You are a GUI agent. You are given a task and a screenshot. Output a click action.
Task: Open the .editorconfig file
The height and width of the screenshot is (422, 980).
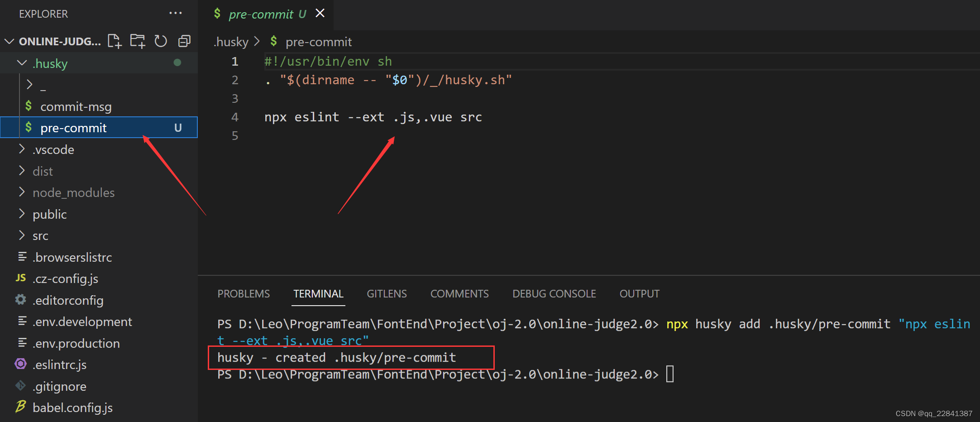pyautogui.click(x=68, y=300)
